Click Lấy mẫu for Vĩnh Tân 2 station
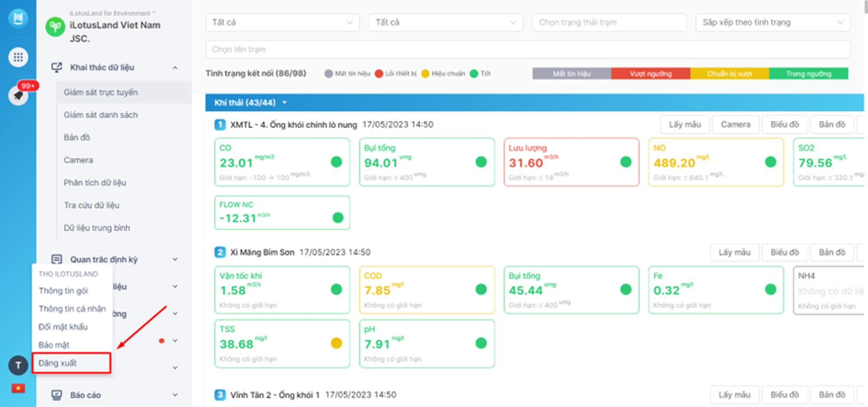Viewport: 868px width, 407px height. (734, 395)
